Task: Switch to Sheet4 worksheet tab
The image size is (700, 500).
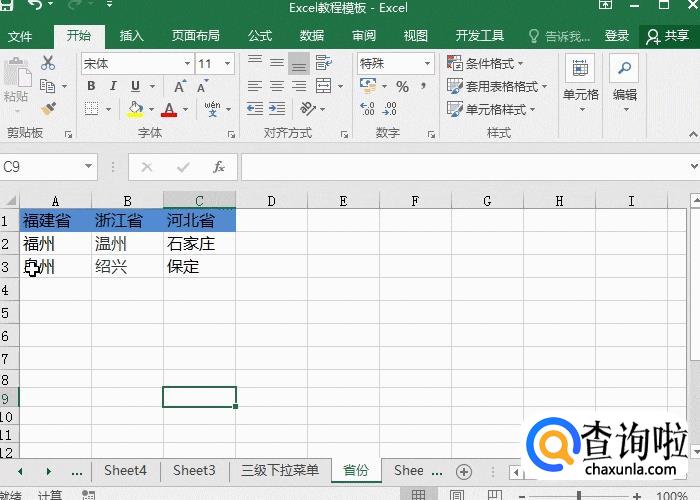Action: (x=125, y=471)
